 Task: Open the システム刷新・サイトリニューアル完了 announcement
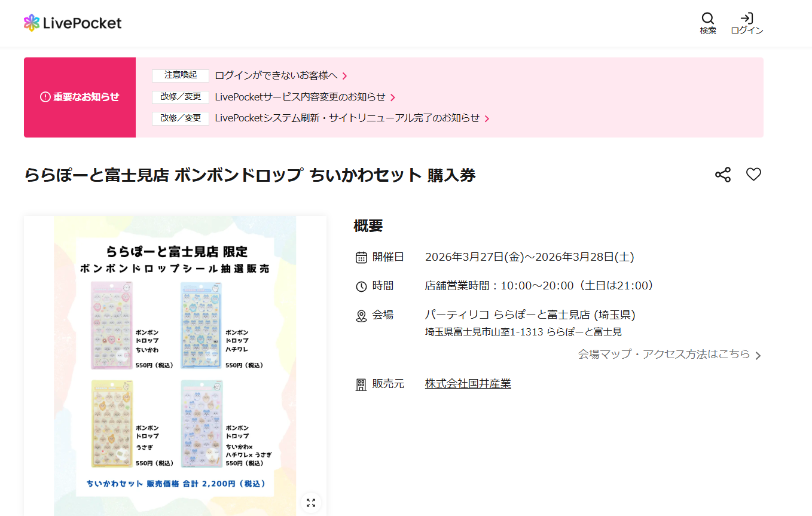350,118
